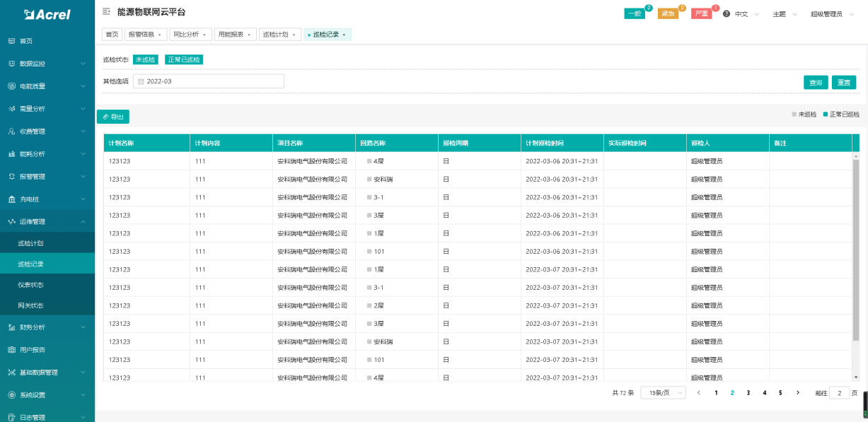Click the help question mark icon
The height and width of the screenshot is (422, 868).
[726, 14]
